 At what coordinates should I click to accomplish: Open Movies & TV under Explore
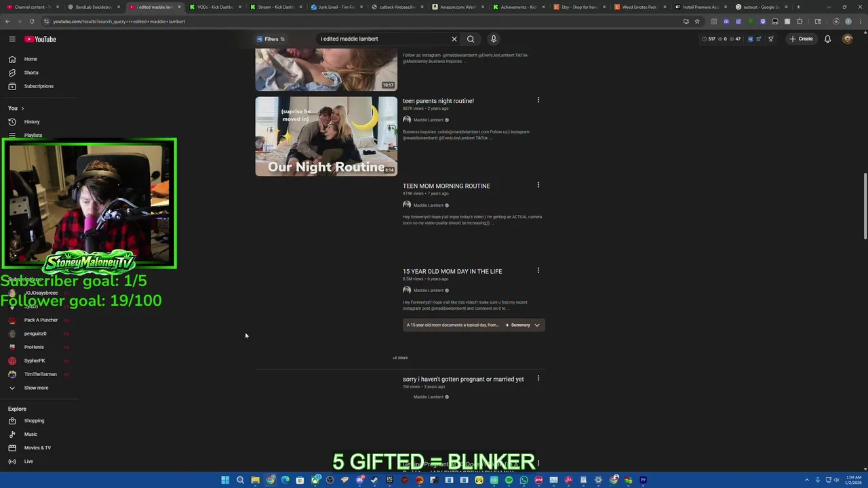[x=37, y=448]
